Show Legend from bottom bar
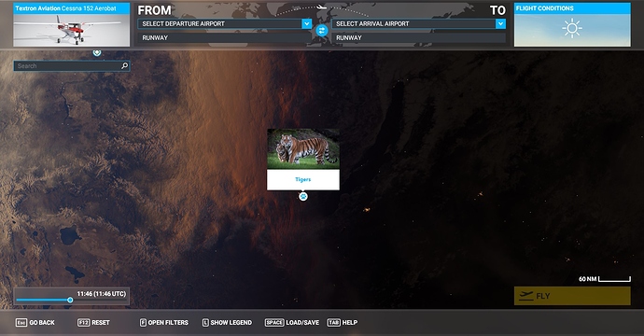 coord(227,322)
